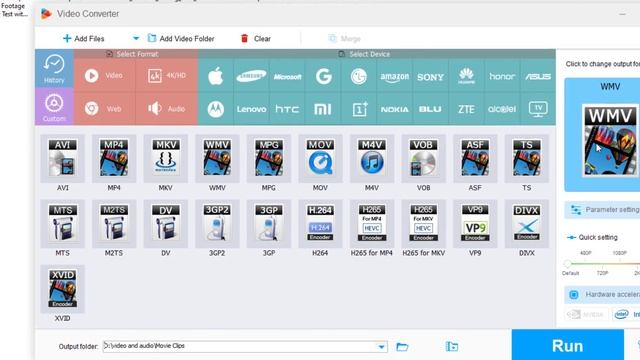Pick the DV format icon

point(165,224)
